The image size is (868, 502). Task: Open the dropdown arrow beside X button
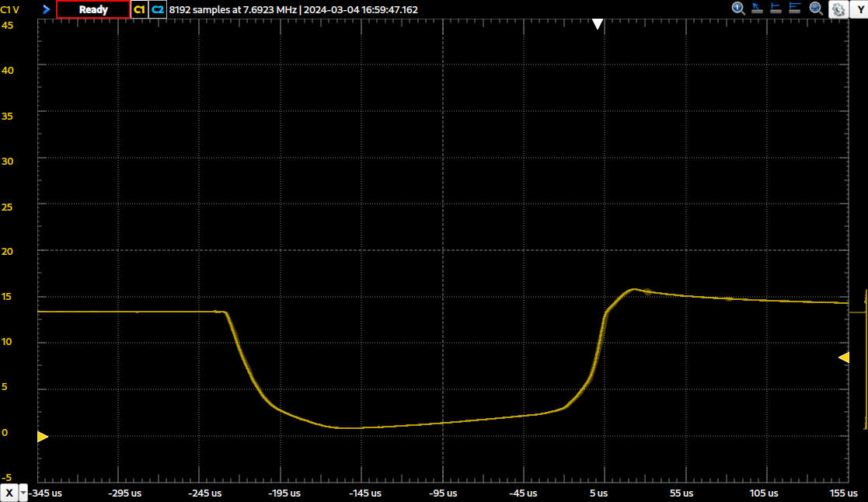[x=23, y=493]
